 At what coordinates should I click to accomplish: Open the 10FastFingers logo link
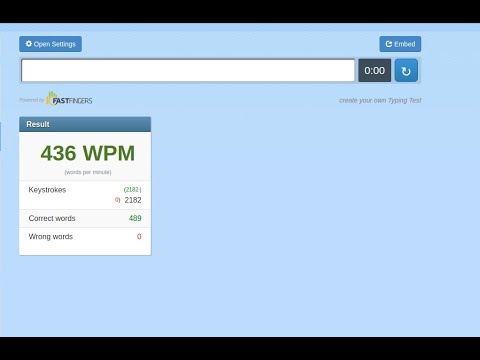(x=69, y=98)
